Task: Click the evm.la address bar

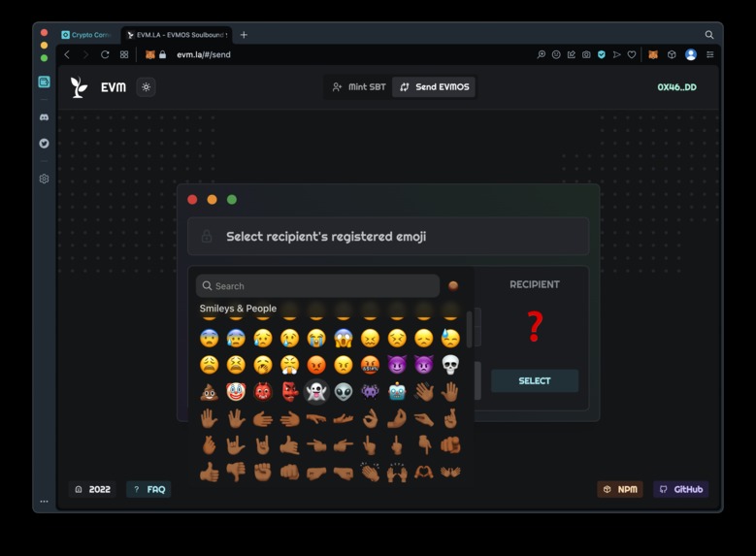Action: point(204,54)
